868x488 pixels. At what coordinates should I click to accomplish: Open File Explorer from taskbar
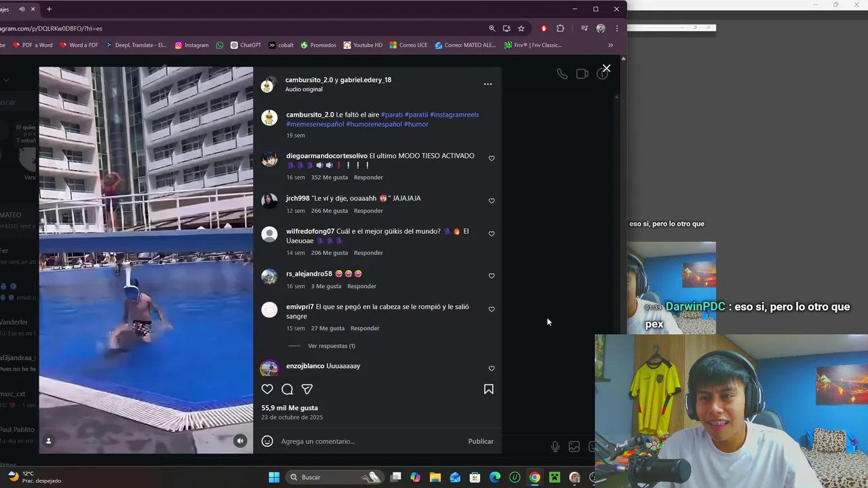(435, 477)
